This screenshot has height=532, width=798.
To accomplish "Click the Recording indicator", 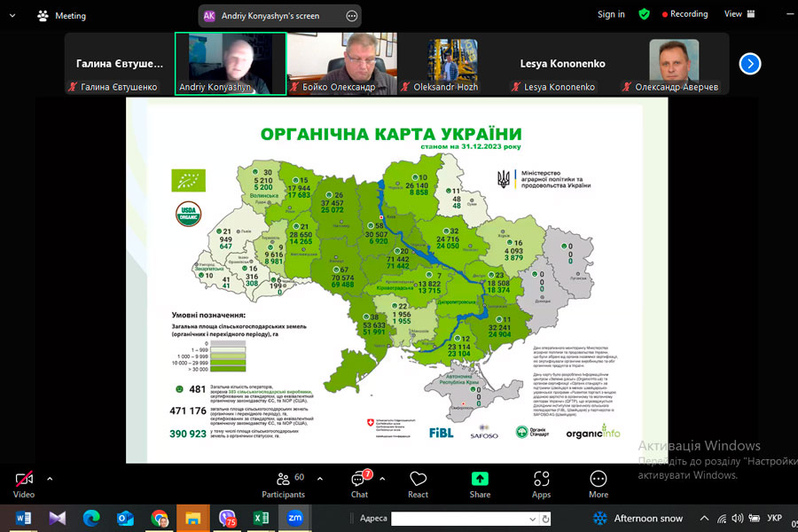I will 685,14.
